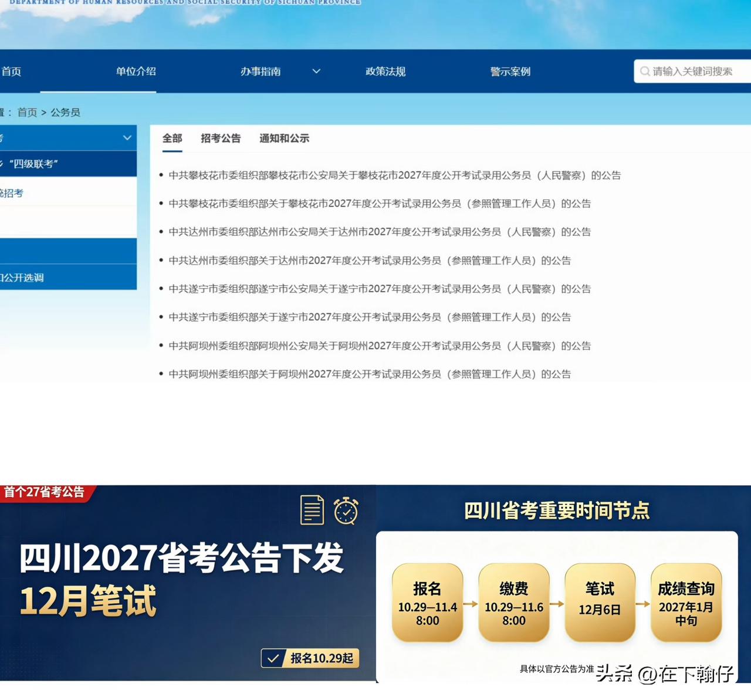This screenshot has height=700, width=751.
Task: Select the 公开选调 sidebar item
Action: coord(68,278)
